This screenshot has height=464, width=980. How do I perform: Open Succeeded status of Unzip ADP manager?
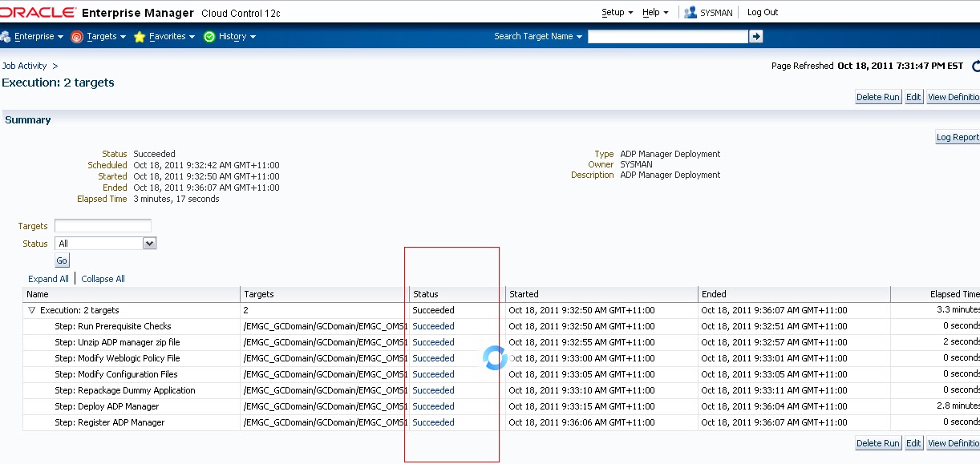point(433,342)
